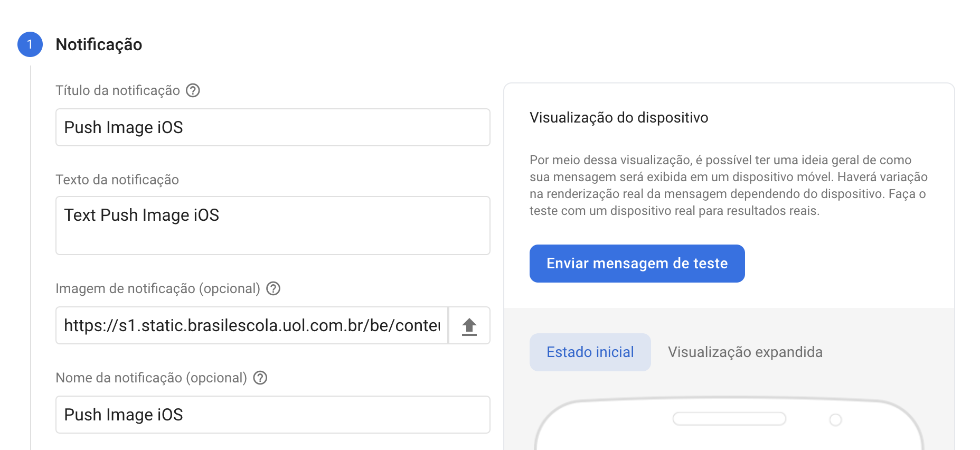Click the Nome da notificação (opcional) label
Screen dimensions: 980x450
(151, 378)
